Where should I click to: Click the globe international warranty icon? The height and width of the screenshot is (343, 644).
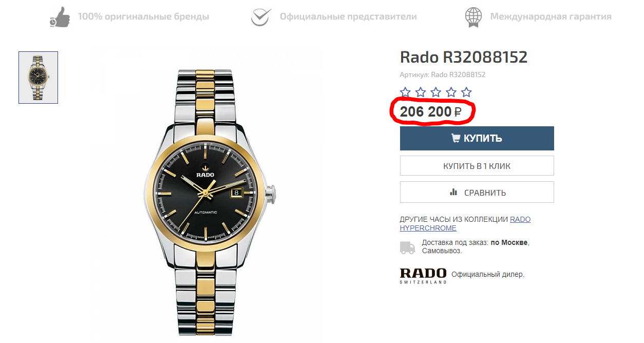[x=473, y=16]
